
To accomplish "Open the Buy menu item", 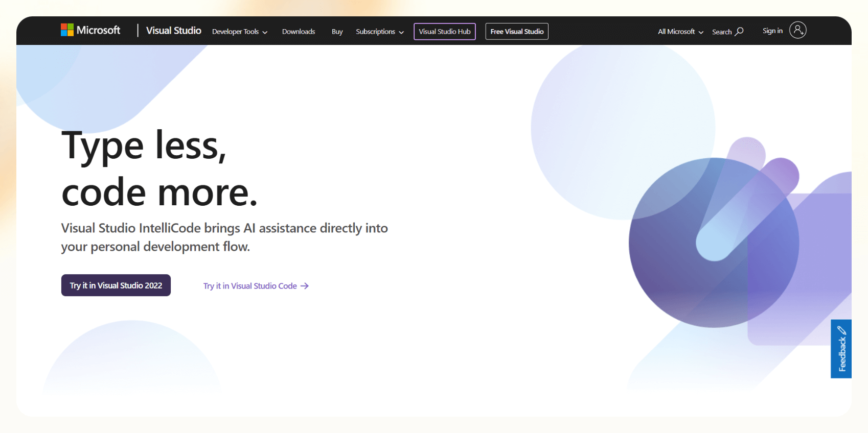I will (337, 32).
